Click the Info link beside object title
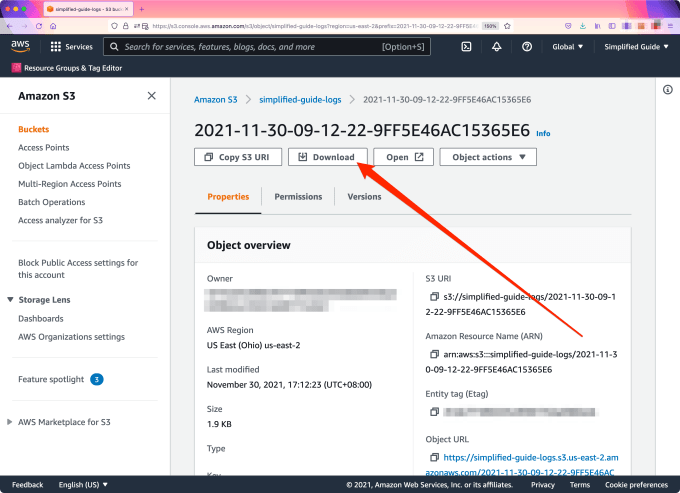 543,134
